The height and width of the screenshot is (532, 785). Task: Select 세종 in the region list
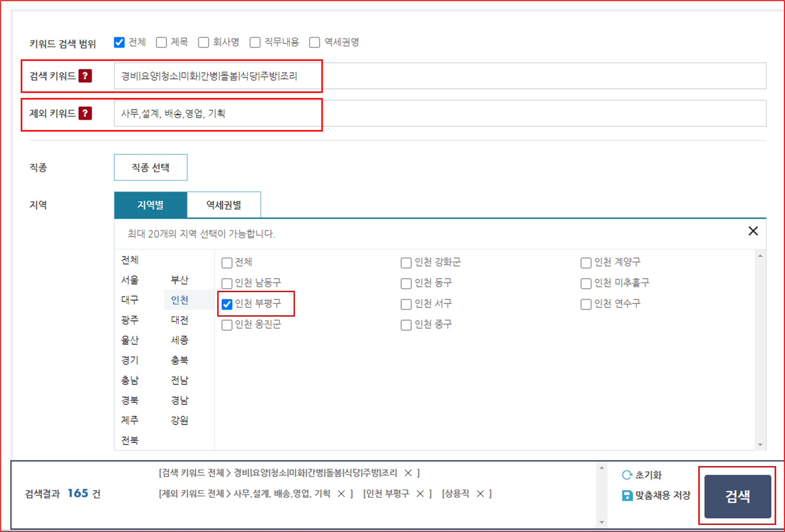180,340
